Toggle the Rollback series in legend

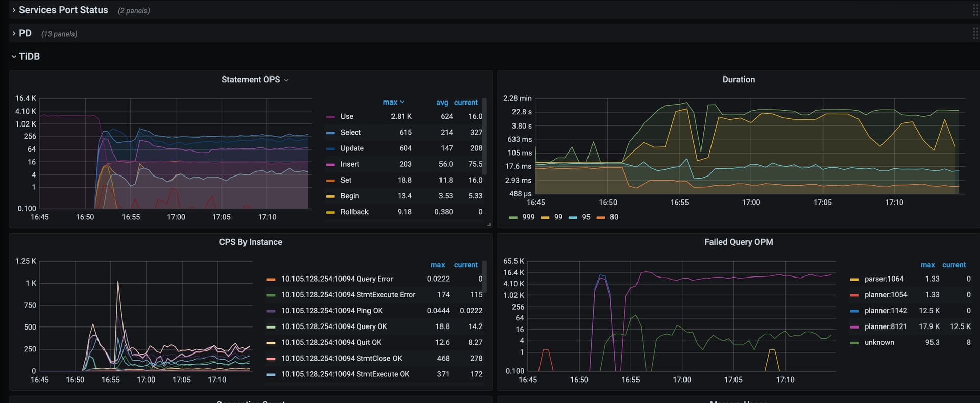[x=354, y=212]
